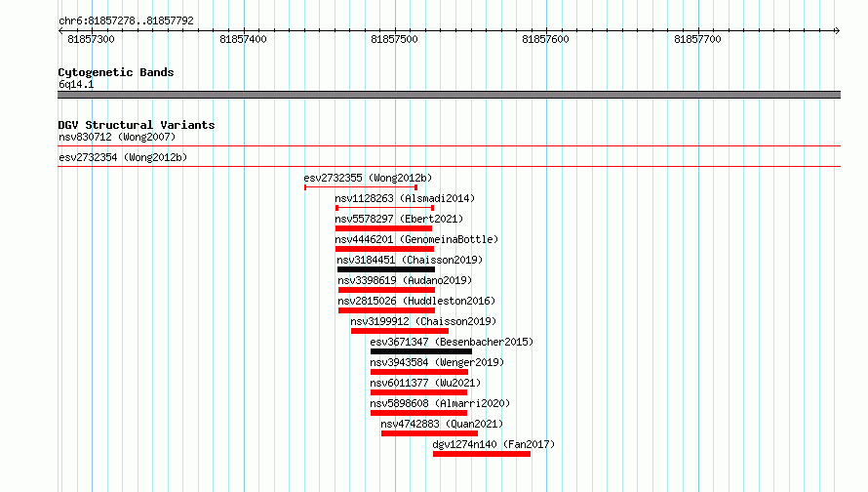Click ruler position 81857400
868x492 pixels.
coord(243,39)
